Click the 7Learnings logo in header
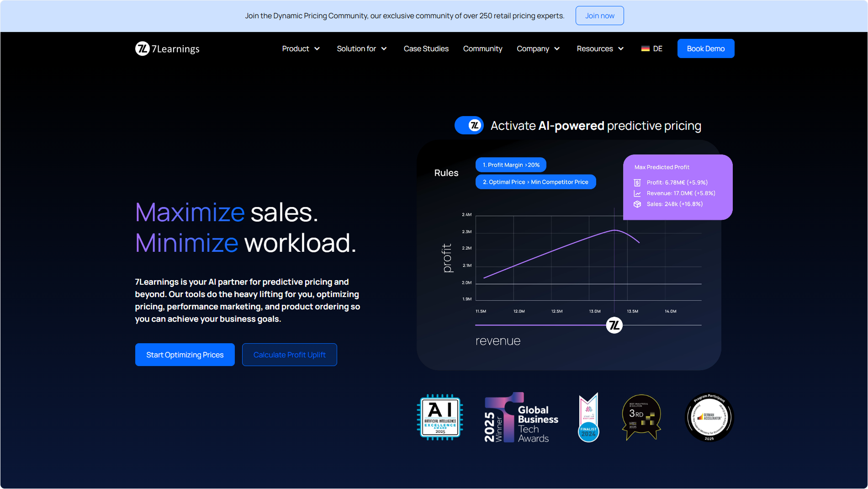Viewport: 868px width, 489px height. pos(167,48)
